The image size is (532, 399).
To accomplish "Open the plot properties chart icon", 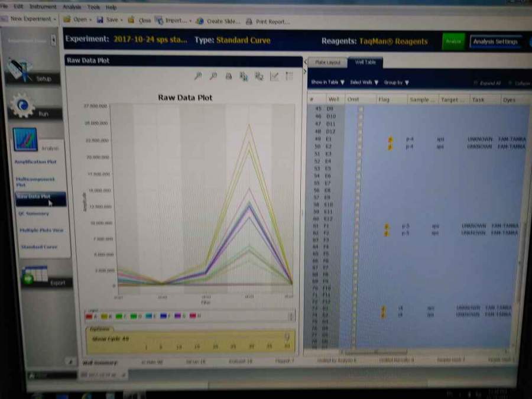I will point(274,77).
